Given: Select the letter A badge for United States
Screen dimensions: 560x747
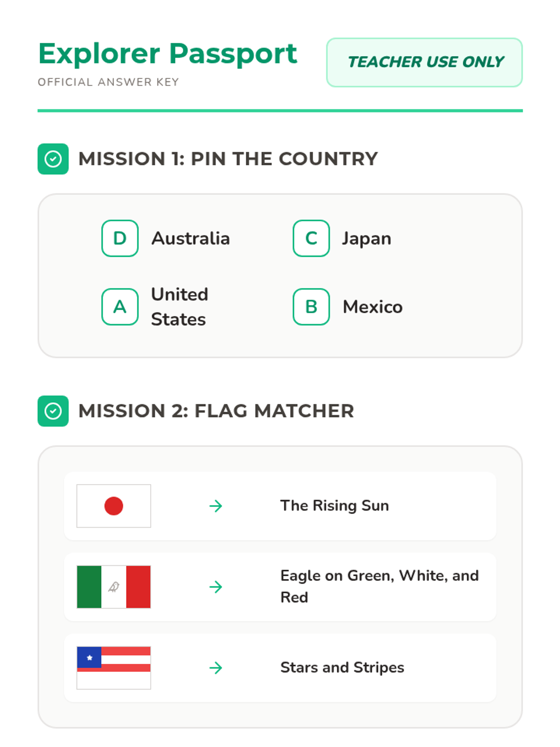Looking at the screenshot, I should point(120,307).
